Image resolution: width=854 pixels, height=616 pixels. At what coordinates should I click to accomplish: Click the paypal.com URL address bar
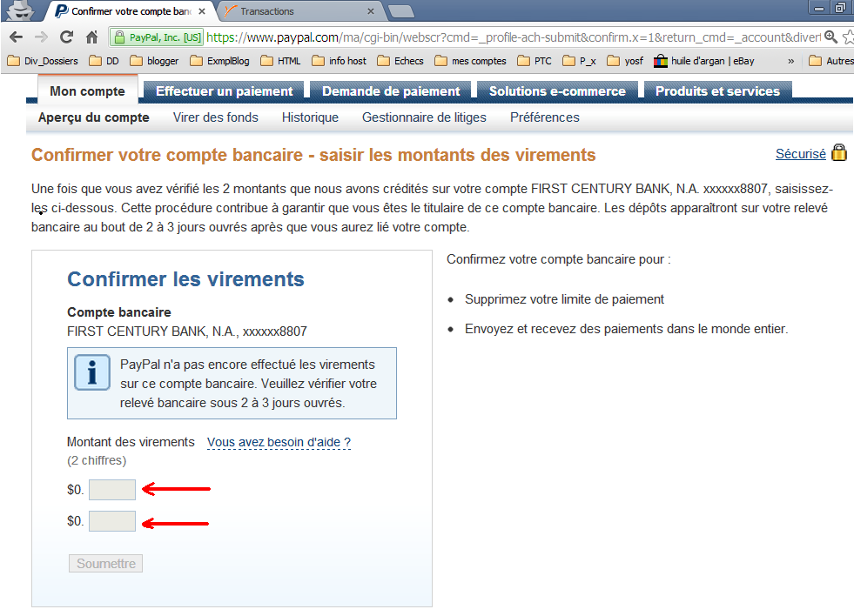point(513,37)
